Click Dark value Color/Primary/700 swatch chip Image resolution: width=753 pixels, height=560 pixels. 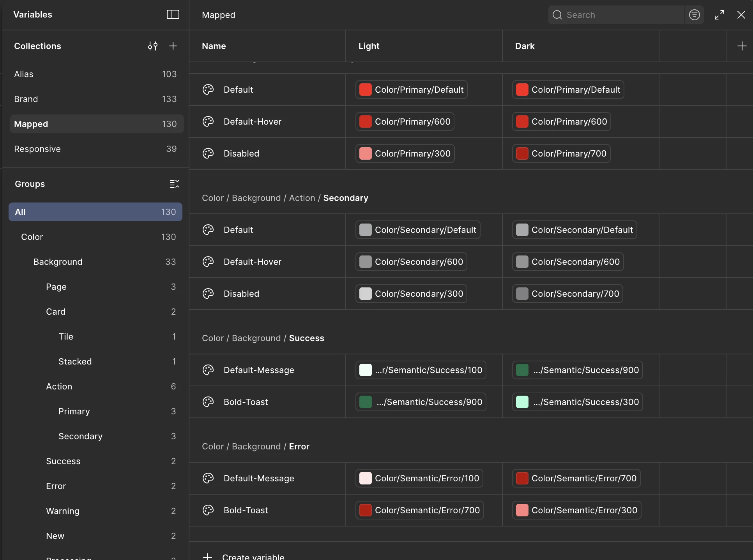[x=561, y=153]
